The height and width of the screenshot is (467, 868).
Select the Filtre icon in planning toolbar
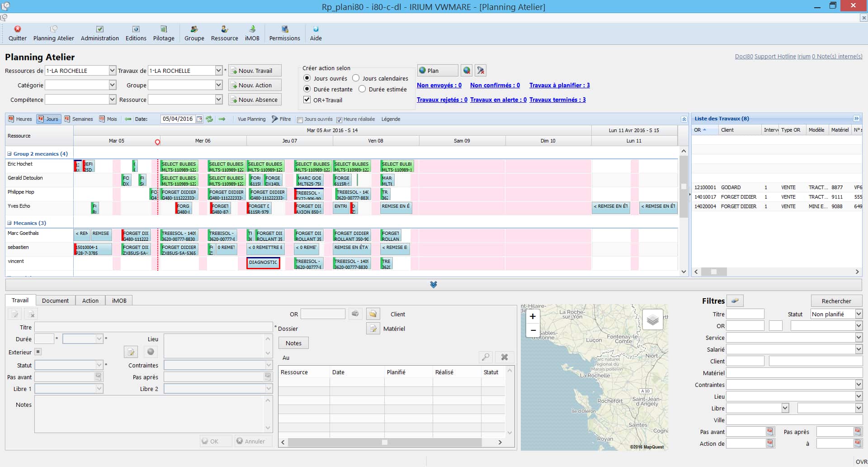(x=275, y=119)
